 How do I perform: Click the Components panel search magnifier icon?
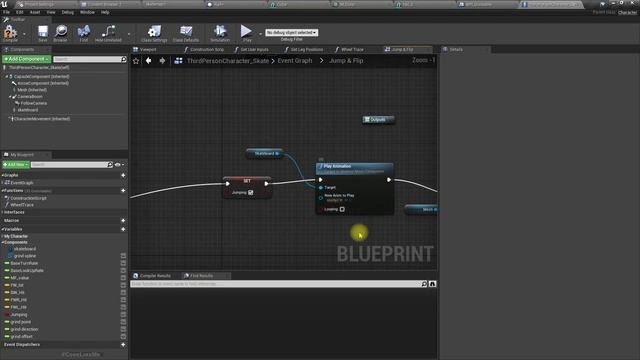click(124, 59)
